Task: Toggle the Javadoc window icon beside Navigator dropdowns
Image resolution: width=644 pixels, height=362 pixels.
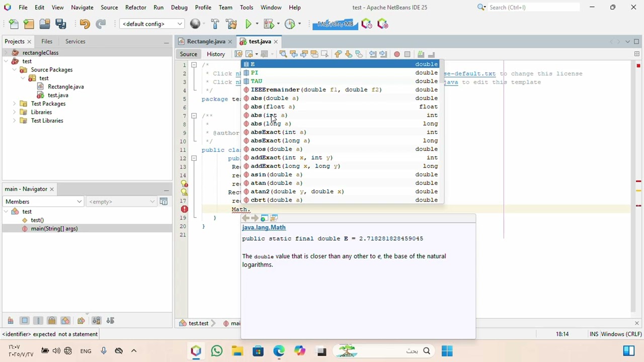Action: pyautogui.click(x=164, y=202)
